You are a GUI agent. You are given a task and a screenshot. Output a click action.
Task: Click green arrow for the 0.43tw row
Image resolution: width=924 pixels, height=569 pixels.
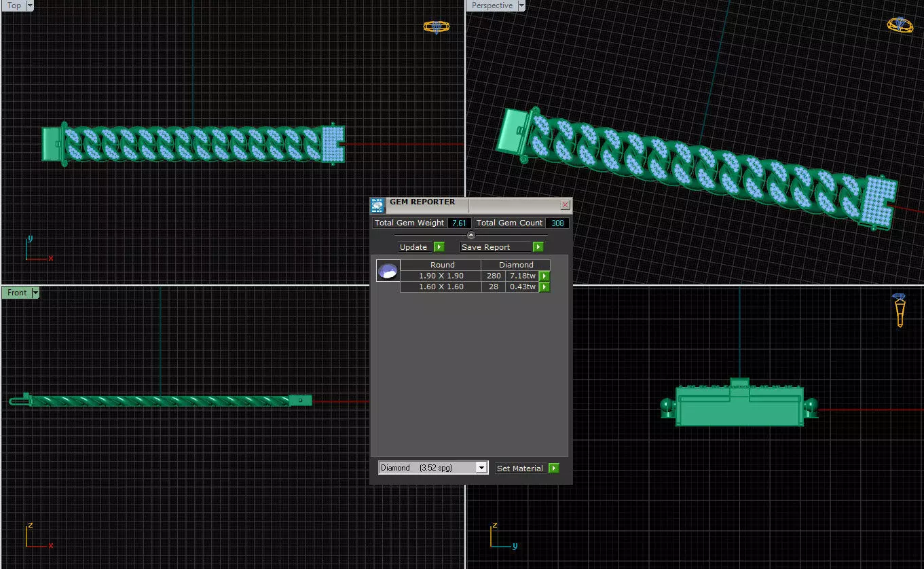544,287
